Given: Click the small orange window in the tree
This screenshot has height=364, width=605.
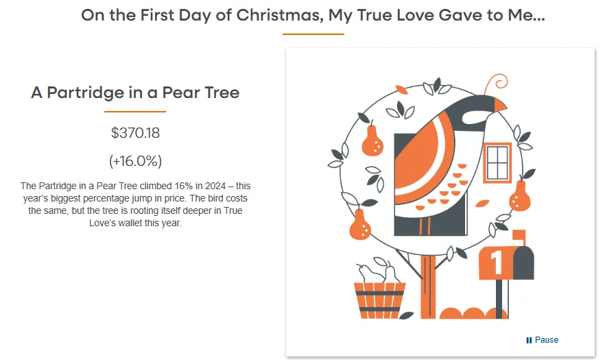Looking at the screenshot, I should click(497, 163).
